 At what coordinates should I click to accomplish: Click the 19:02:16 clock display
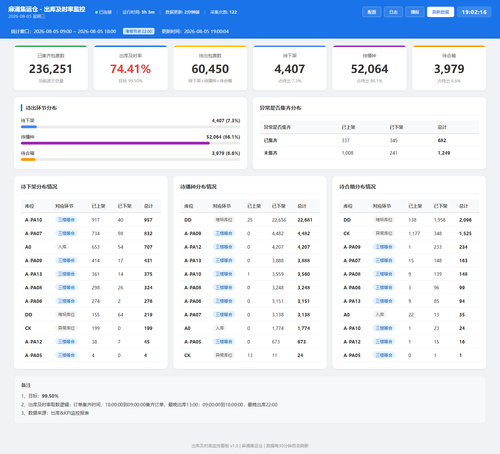[x=474, y=12]
